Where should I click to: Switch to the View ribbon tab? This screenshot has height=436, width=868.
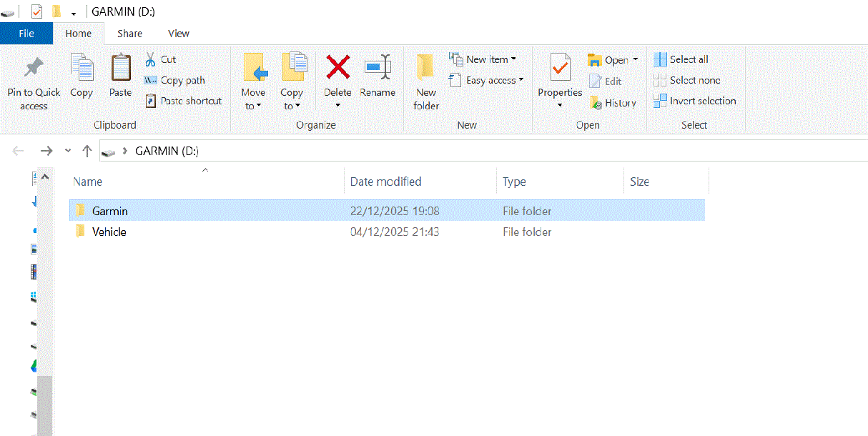pyautogui.click(x=178, y=34)
